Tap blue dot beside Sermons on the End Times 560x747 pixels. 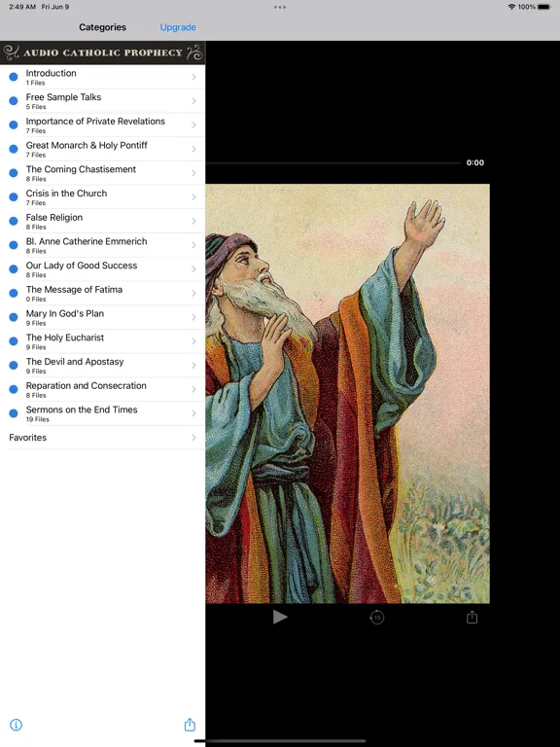point(14,413)
